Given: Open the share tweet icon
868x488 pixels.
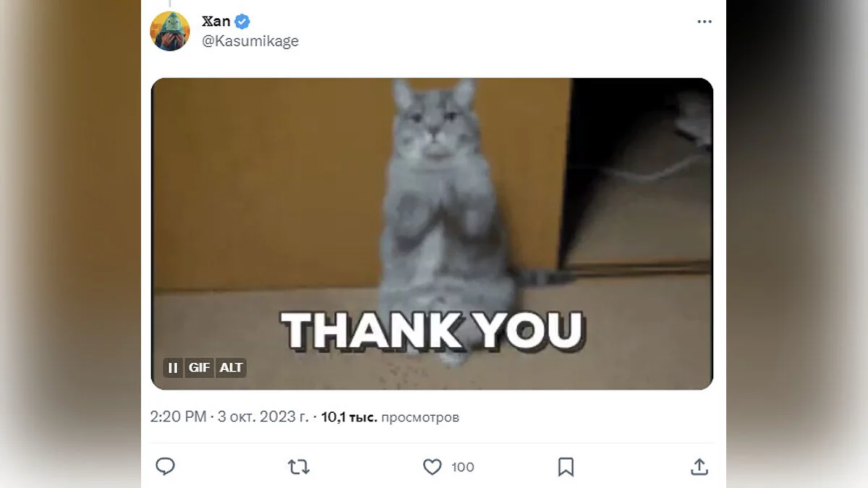Looking at the screenshot, I should click(699, 467).
